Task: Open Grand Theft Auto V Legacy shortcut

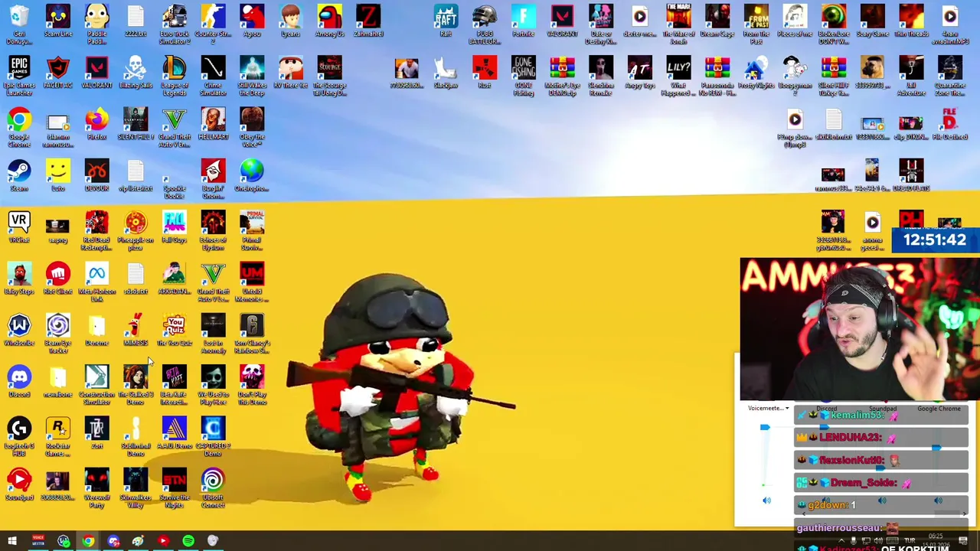Action: pyautogui.click(x=214, y=282)
